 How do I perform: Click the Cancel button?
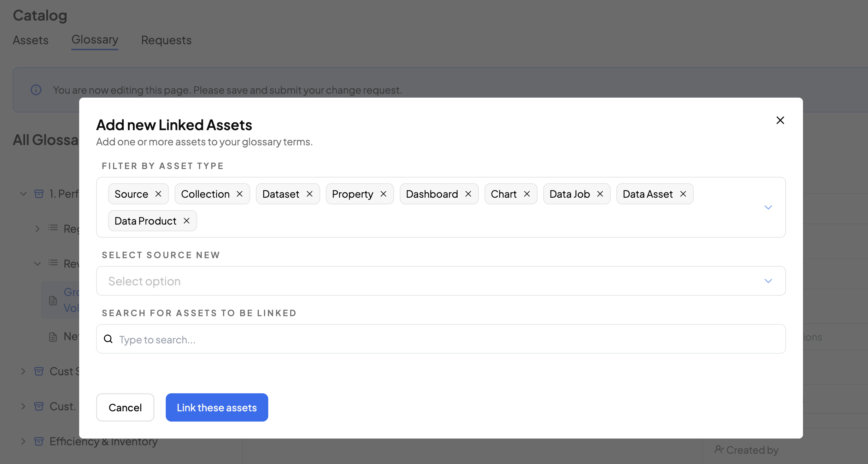(x=125, y=407)
